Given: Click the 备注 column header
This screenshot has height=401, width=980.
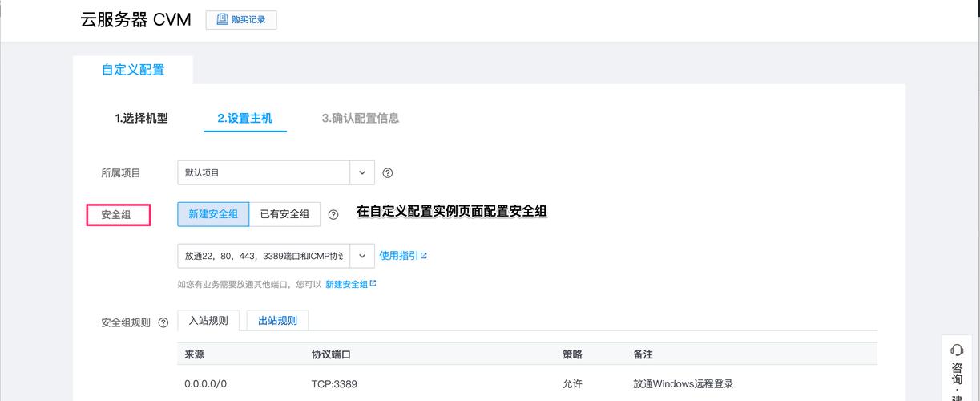Looking at the screenshot, I should click(x=643, y=354).
